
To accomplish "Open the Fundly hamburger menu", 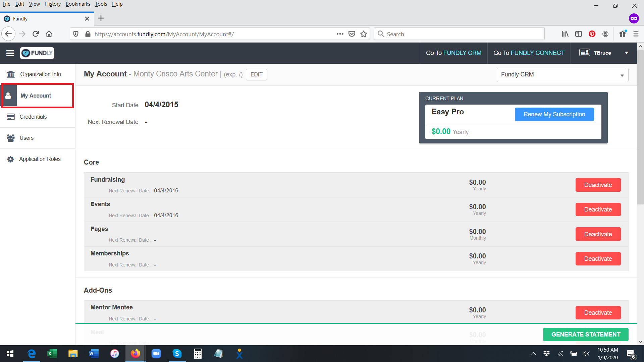I will 10,53.
